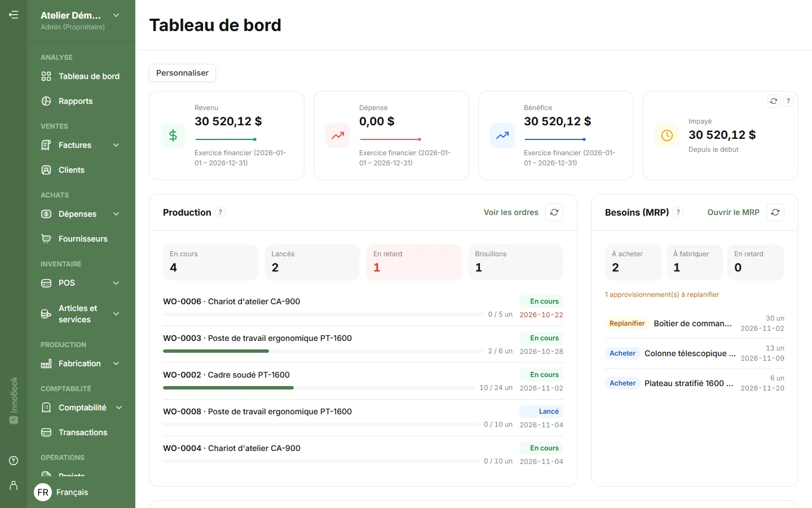Click the Fournisseurs cart icon in sidebar
Viewport: 812px width, 508px height.
(x=46, y=239)
